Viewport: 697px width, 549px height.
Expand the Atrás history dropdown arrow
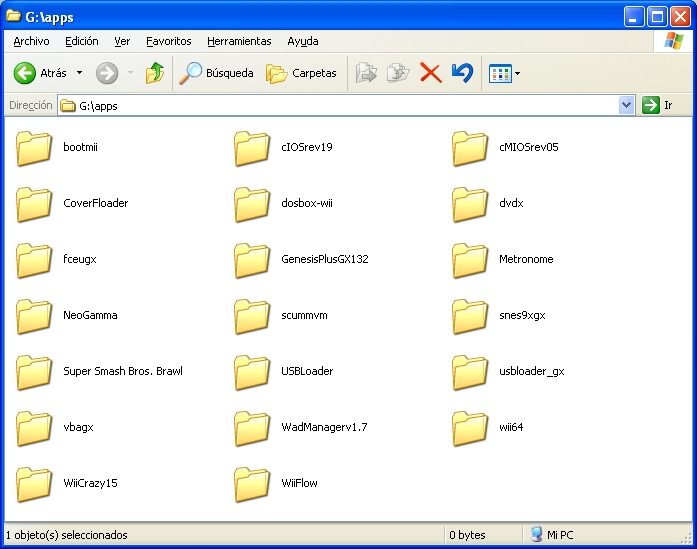coord(80,73)
